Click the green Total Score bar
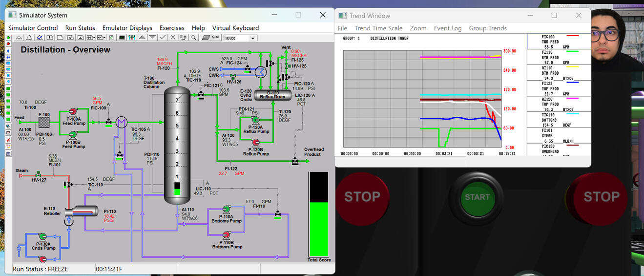The height and width of the screenshot is (276, 644). (x=319, y=229)
